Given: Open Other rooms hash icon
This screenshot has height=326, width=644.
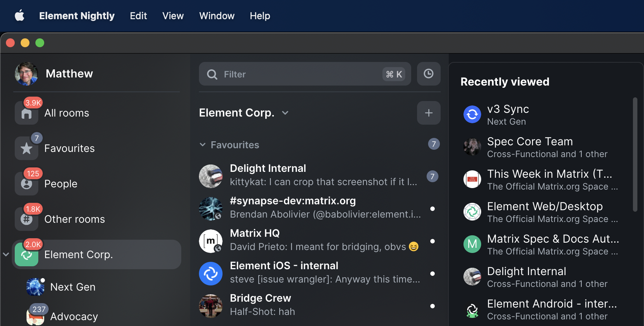Looking at the screenshot, I should click(27, 219).
